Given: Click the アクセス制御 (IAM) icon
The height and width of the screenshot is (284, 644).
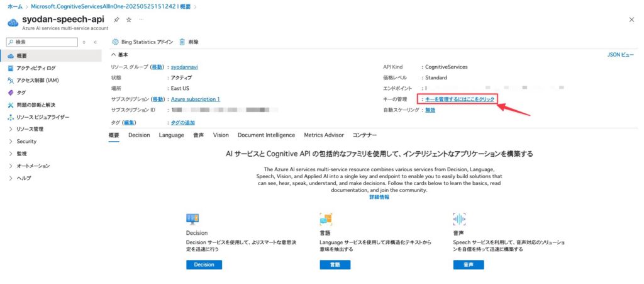Looking at the screenshot, I should click(11, 81).
